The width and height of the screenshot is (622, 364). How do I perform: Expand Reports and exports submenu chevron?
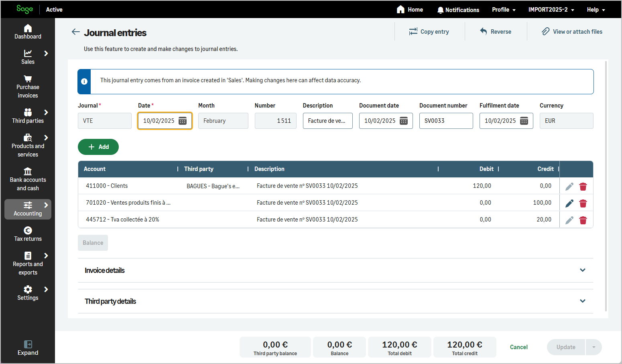(46, 256)
